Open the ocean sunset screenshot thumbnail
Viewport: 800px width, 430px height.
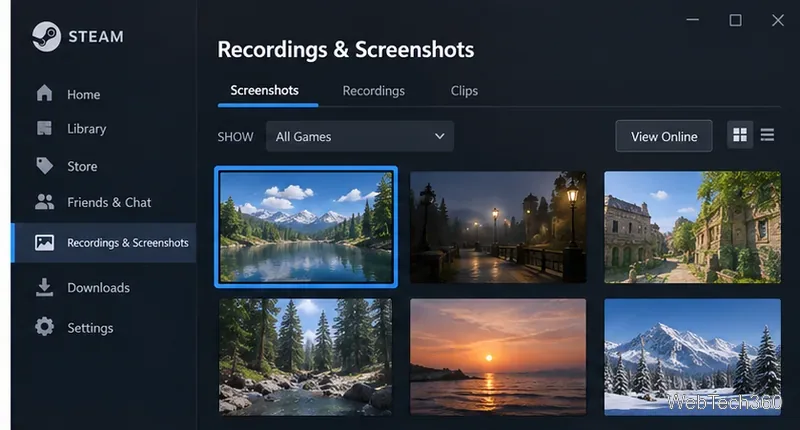[498, 357]
